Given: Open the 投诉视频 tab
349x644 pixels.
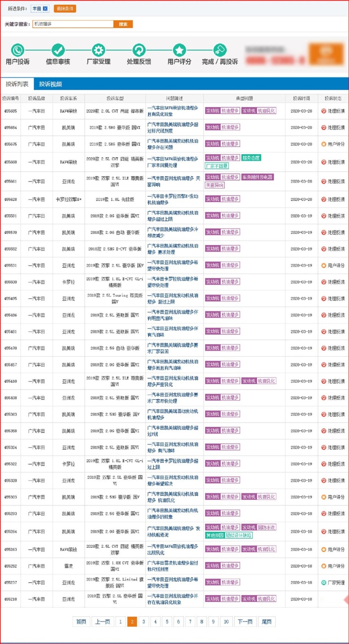Looking at the screenshot, I should click(x=50, y=84).
